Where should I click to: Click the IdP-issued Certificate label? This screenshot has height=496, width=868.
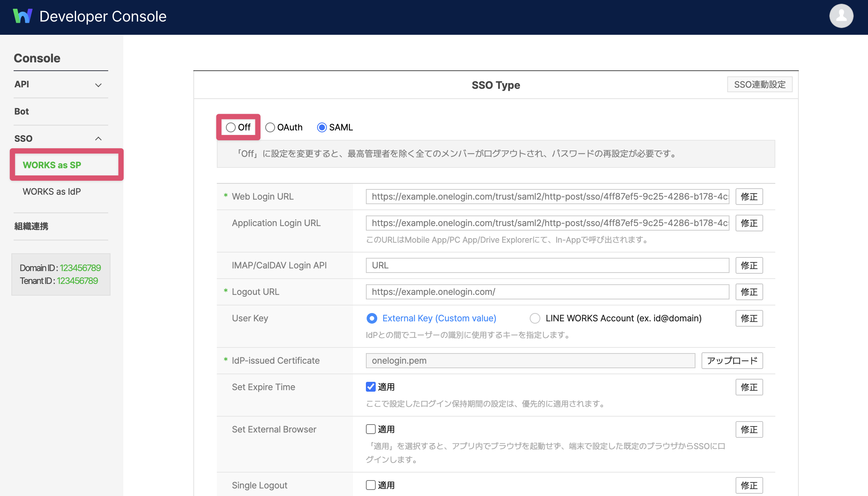[275, 361]
